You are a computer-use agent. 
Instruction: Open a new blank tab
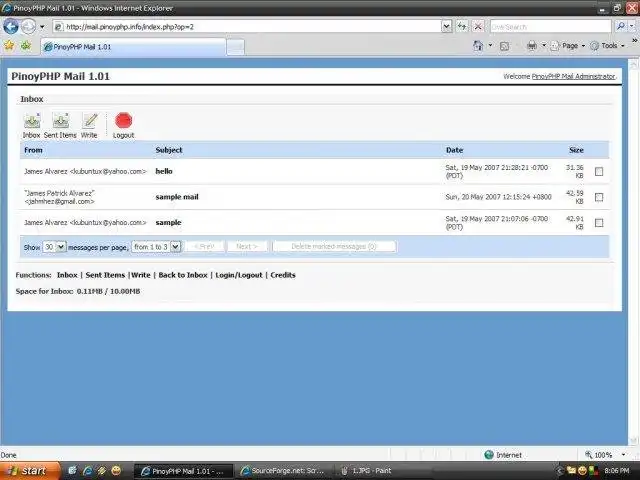coord(236,47)
